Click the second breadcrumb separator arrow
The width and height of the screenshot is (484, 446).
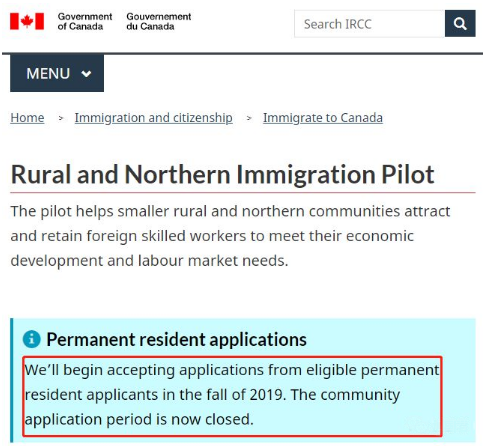[249, 118]
